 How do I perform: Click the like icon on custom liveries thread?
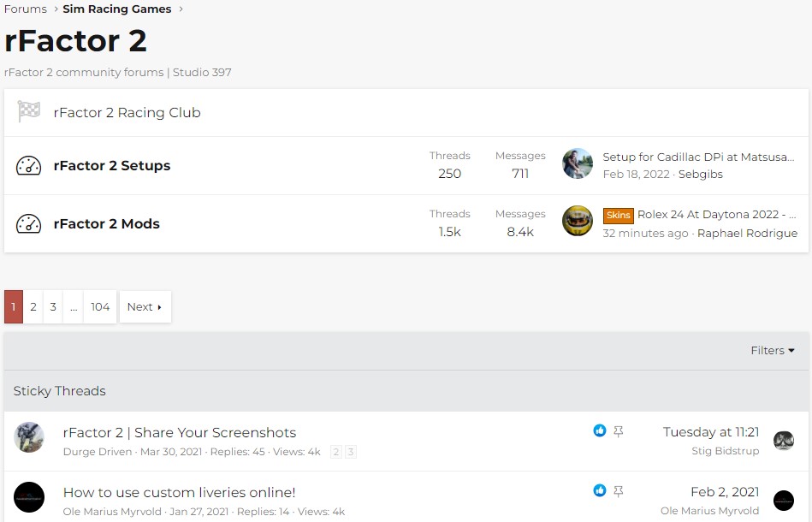click(x=600, y=489)
